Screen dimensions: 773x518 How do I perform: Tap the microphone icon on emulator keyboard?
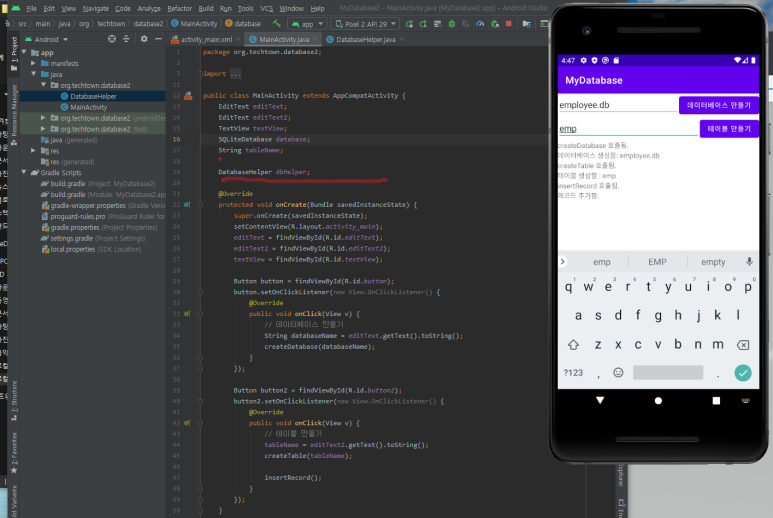click(x=749, y=262)
